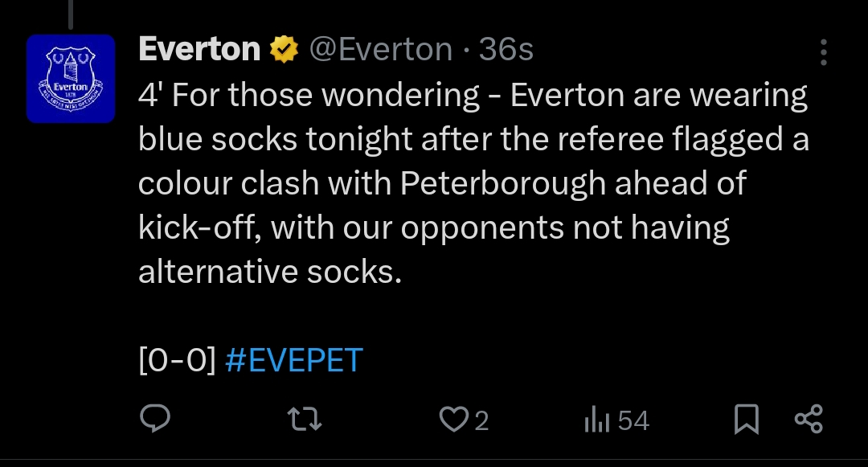The image size is (868, 467).
Task: Open the three-dot more options menu
Action: pos(824,52)
